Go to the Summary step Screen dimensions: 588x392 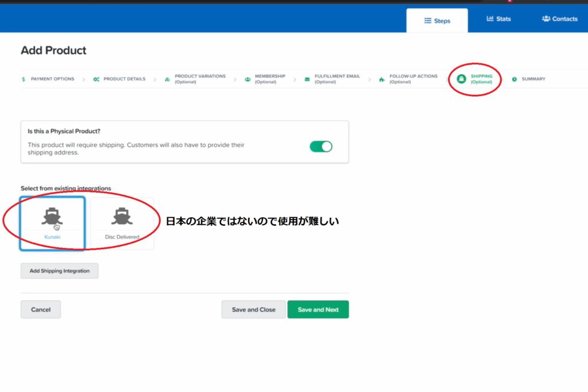pyautogui.click(x=529, y=79)
